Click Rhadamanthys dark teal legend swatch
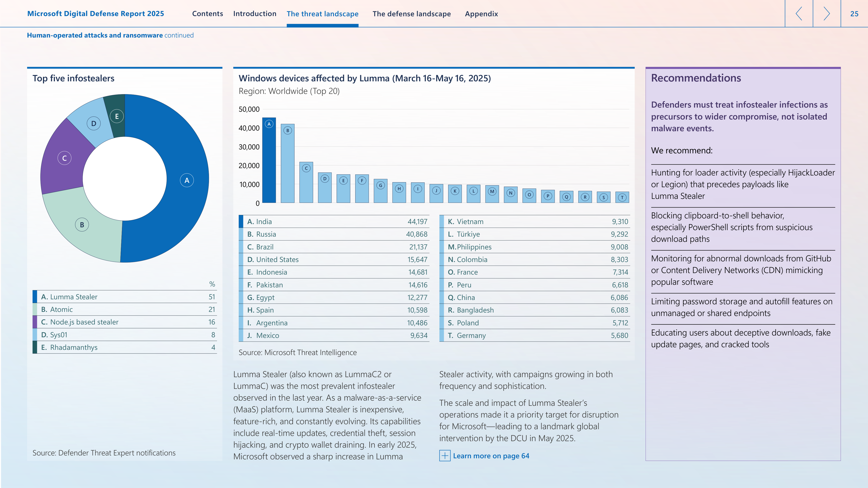 [x=35, y=347]
